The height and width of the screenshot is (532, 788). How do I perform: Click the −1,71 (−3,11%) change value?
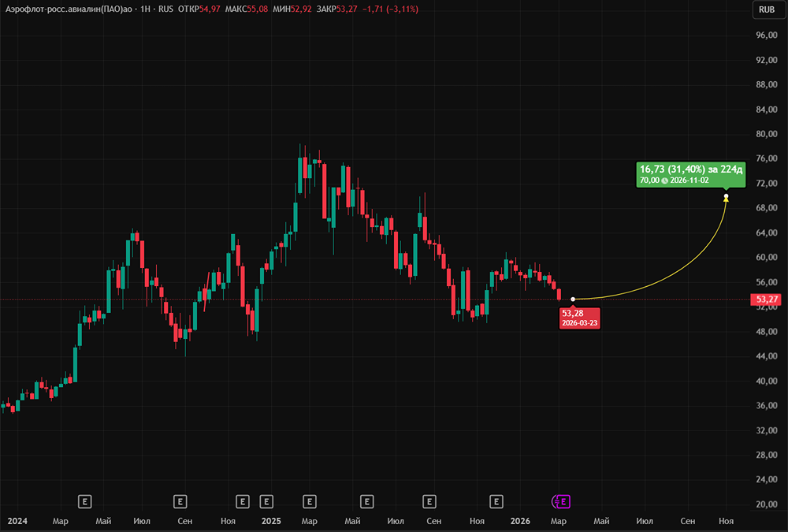[x=391, y=9]
